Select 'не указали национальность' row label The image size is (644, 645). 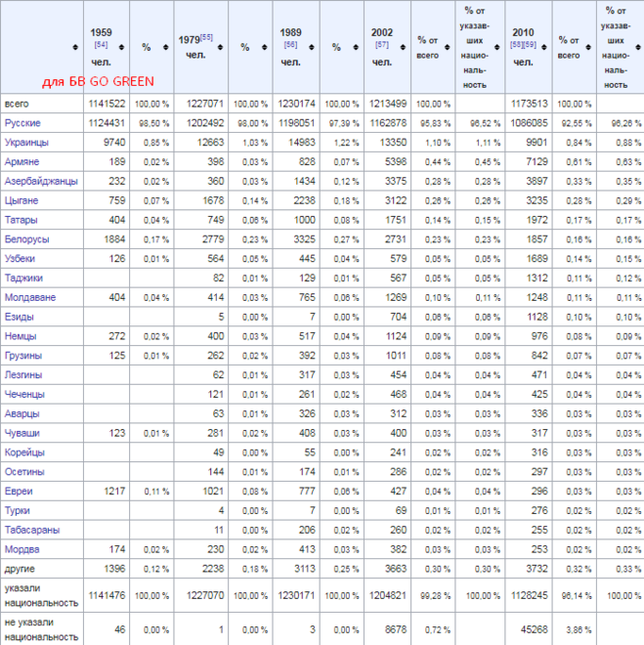pos(41,629)
